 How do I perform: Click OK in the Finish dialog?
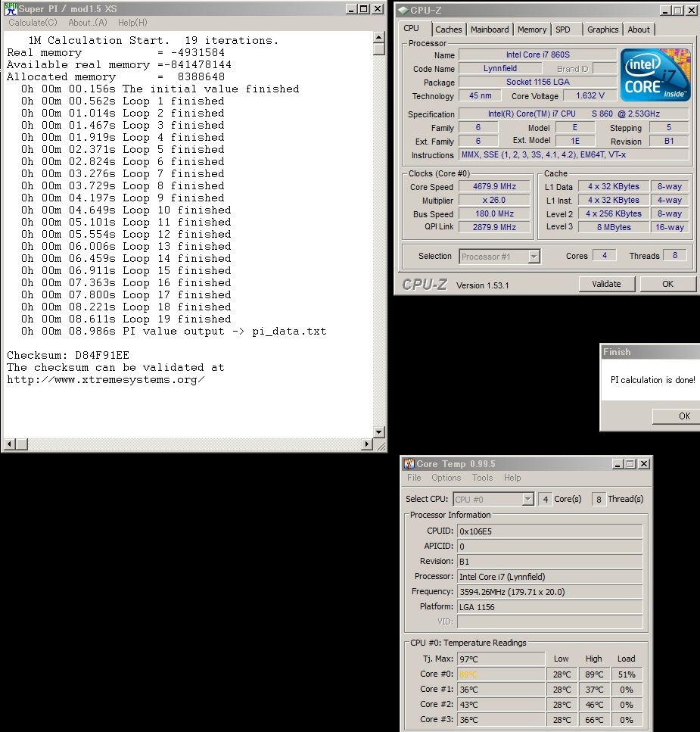pyautogui.click(x=677, y=416)
